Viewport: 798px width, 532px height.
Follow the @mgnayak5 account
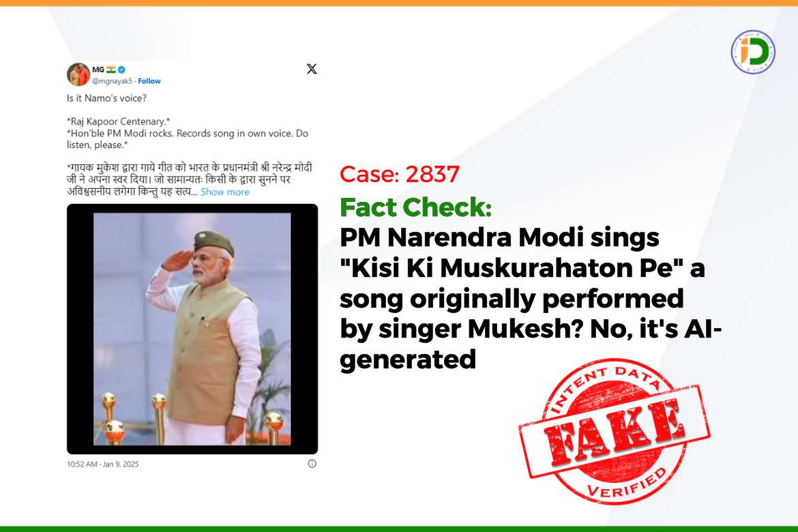(x=149, y=81)
